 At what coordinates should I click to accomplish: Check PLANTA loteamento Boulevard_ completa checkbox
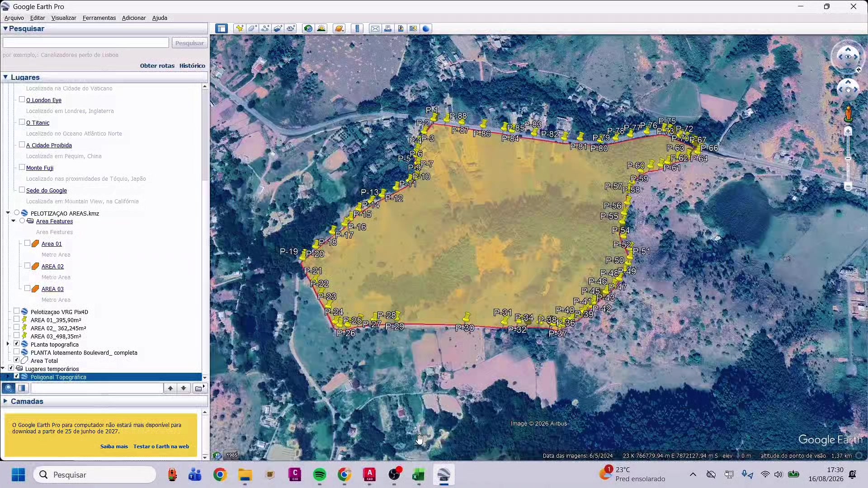coord(17,352)
